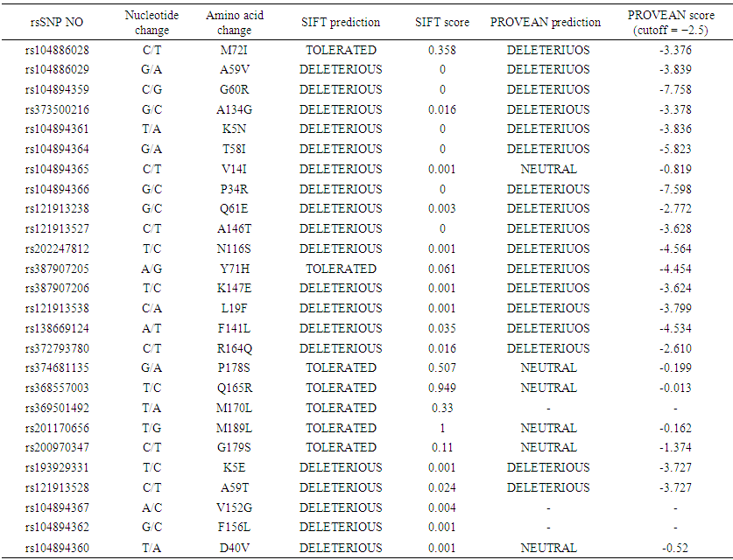
Task: Select amino acid change G60R cell
Action: coord(234,89)
